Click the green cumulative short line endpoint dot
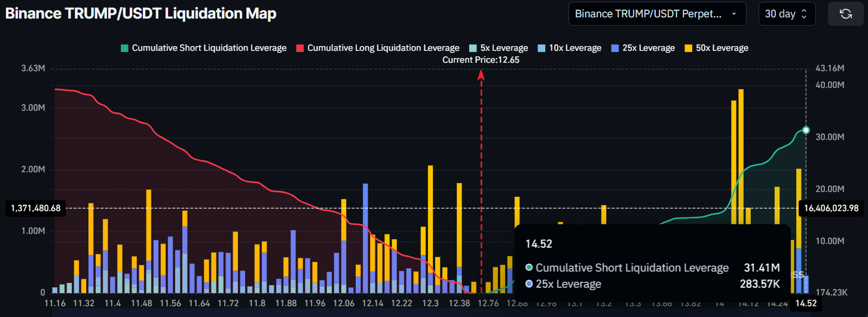Viewport: 868px width, 317px height. [806, 130]
